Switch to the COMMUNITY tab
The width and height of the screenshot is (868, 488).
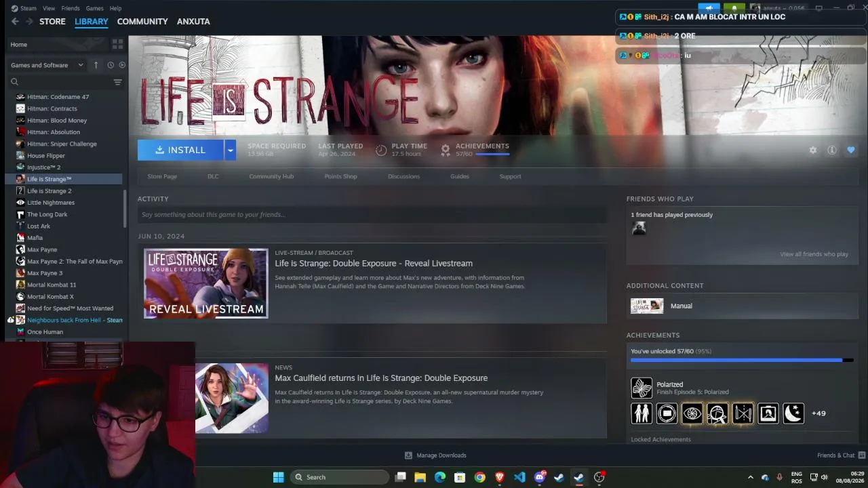(142, 22)
